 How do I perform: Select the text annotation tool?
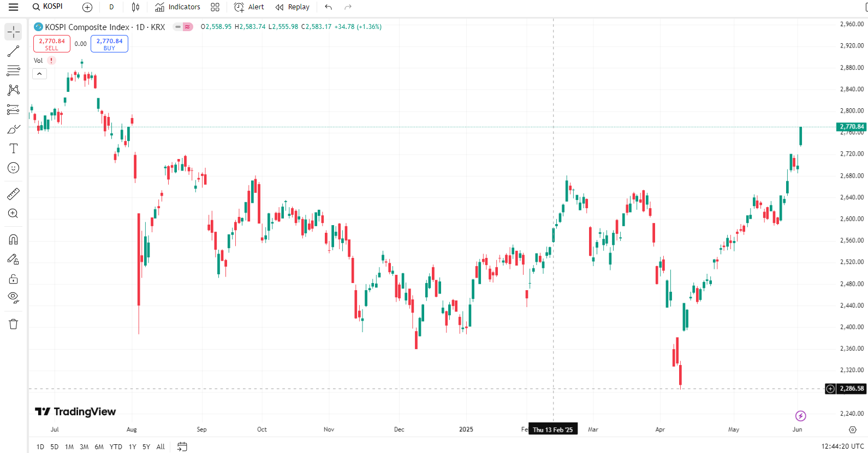pyautogui.click(x=13, y=149)
